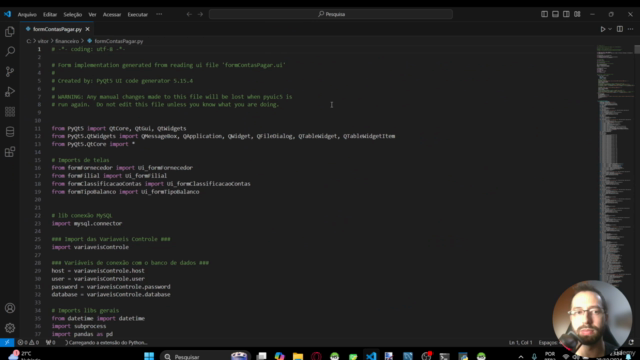
Task: Open the Manage gear icon
Action: coord(10,328)
